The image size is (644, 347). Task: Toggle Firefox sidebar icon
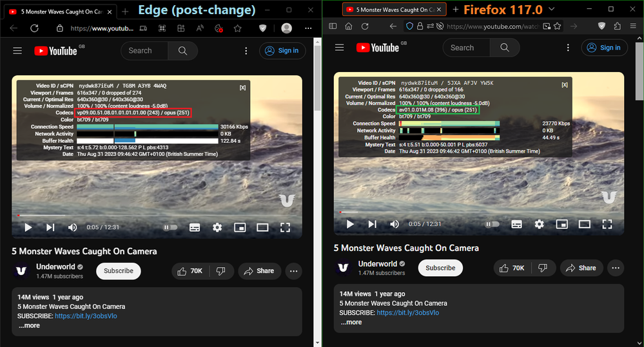point(333,26)
